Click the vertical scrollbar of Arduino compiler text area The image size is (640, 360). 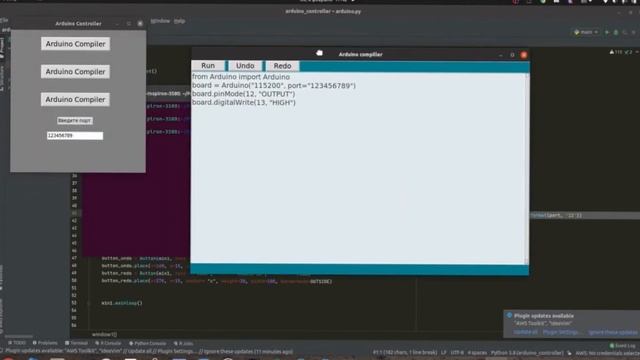pos(527,168)
